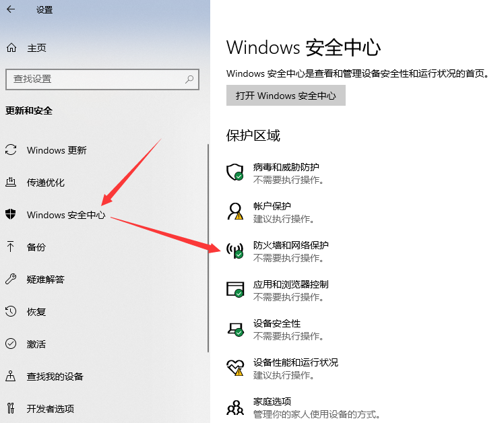Open 应用和浏览器控制 area

[x=291, y=284]
